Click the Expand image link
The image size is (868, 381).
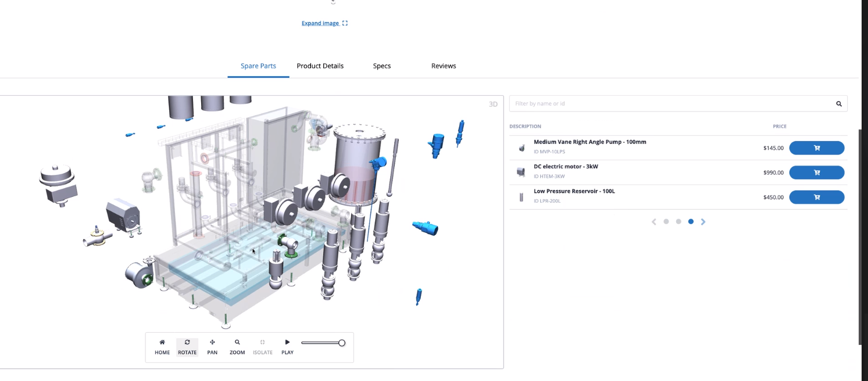coord(320,23)
